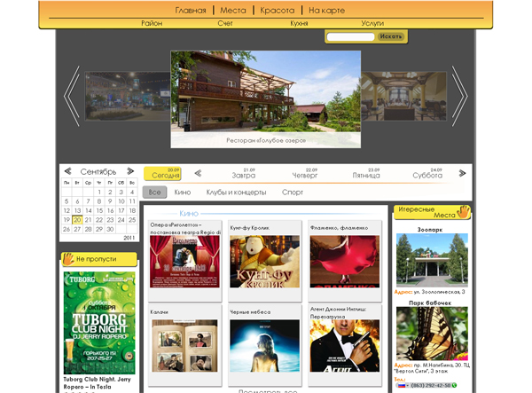Open the Фламенко, фламенко poster
This screenshot has width=532, height=393.
click(x=345, y=262)
